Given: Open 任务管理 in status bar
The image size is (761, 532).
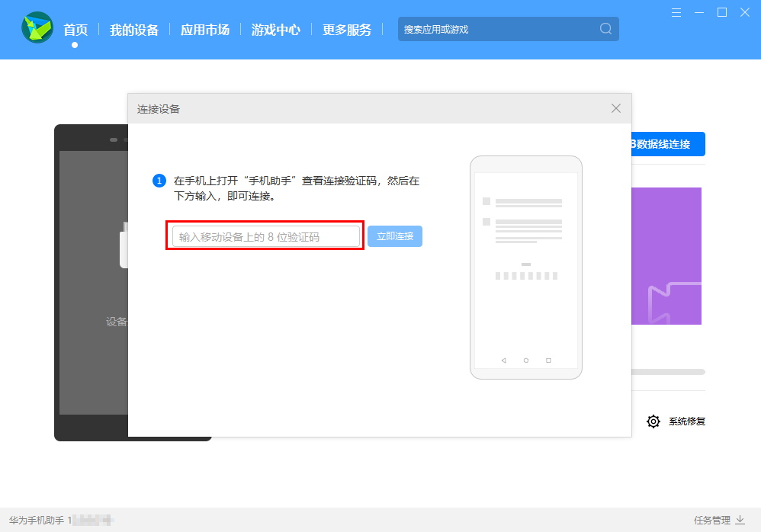Looking at the screenshot, I should click(712, 520).
